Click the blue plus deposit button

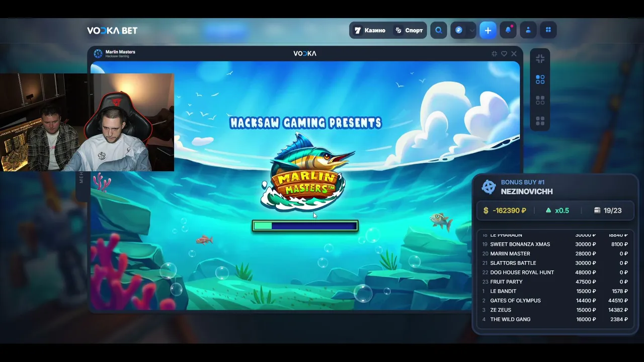point(488,30)
